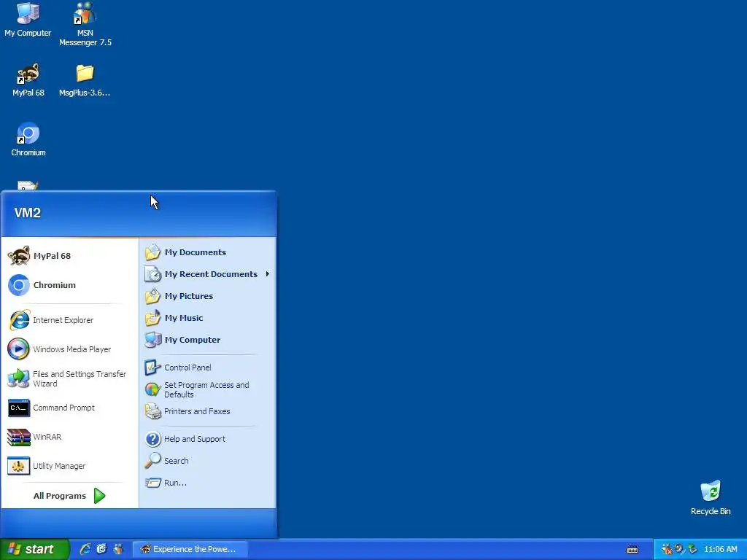The height and width of the screenshot is (560, 747).
Task: Launch MSN Messenger from Quick Launch
Action: coord(118,549)
